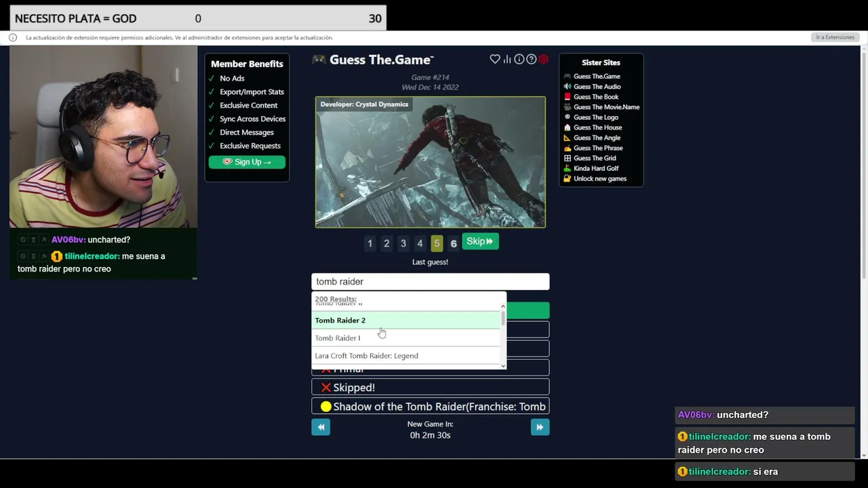Show screenshot hint number 5

pyautogui.click(x=437, y=243)
